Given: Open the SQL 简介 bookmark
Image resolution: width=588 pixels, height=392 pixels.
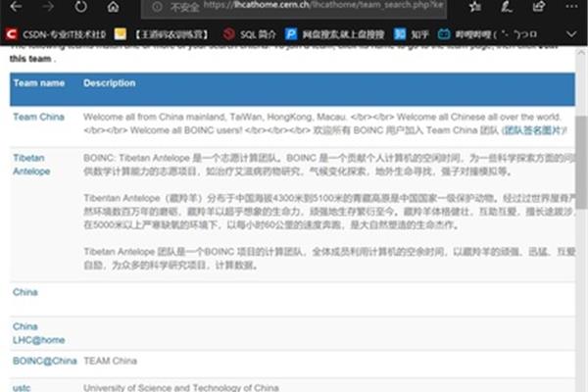Looking at the screenshot, I should (249, 34).
